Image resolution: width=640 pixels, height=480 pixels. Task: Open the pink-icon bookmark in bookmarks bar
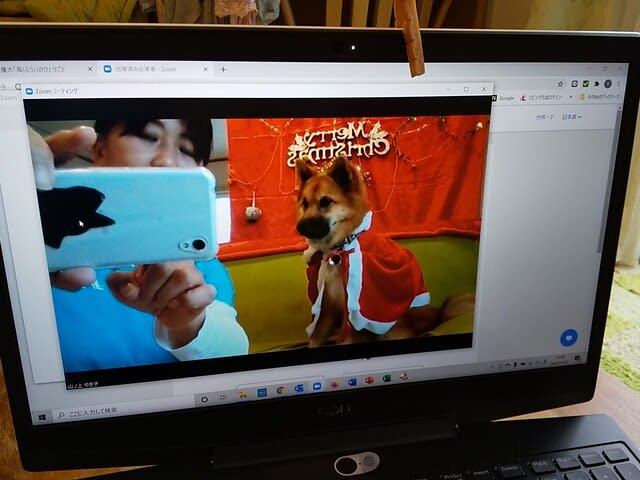click(x=540, y=98)
